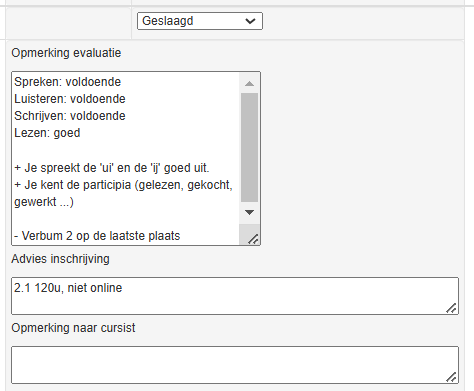Click the chevron arrow beside Geslaagd

point(250,21)
